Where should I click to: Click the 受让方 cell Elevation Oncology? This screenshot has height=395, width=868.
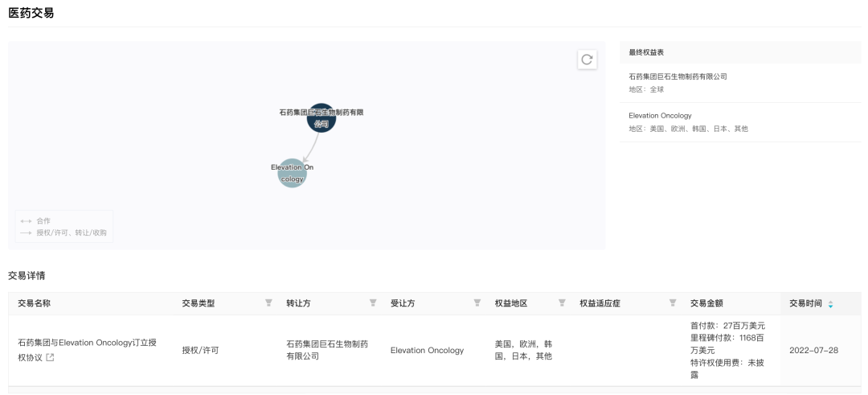click(427, 350)
